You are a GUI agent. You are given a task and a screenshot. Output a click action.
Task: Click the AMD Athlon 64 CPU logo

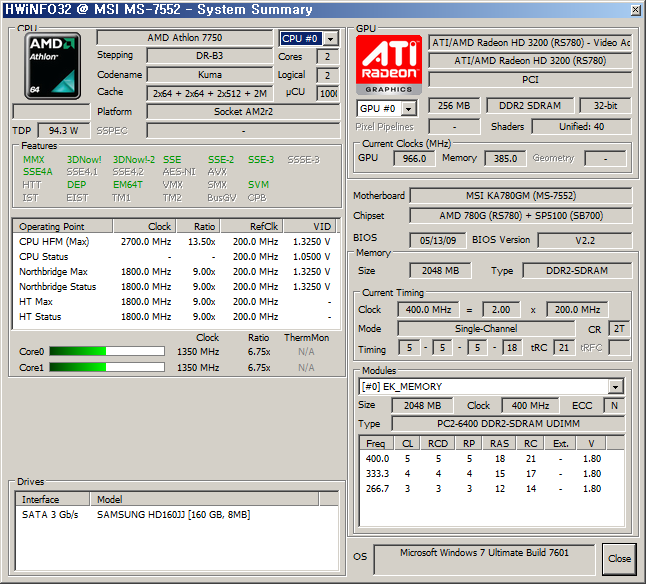pos(52,66)
